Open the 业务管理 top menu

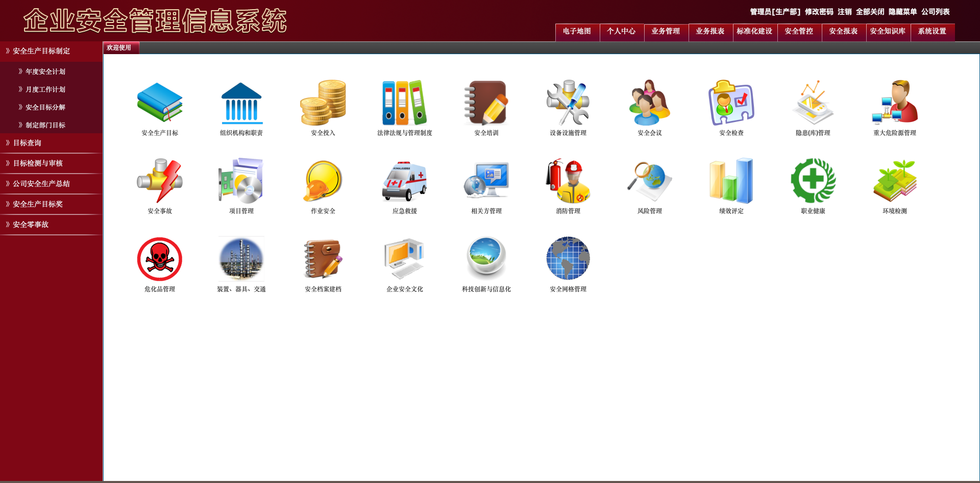[x=666, y=32]
